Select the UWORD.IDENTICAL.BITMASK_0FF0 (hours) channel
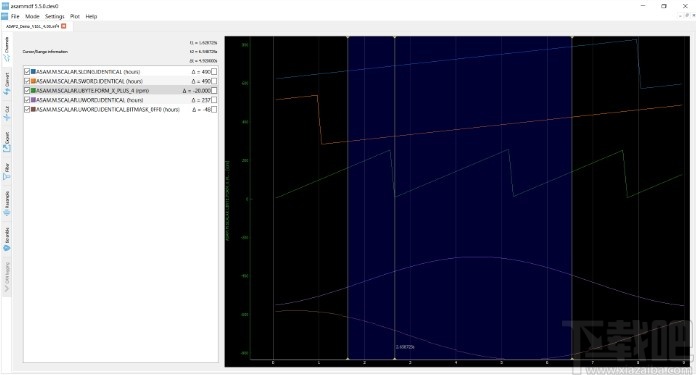This screenshot has width=696, height=375. [108, 110]
